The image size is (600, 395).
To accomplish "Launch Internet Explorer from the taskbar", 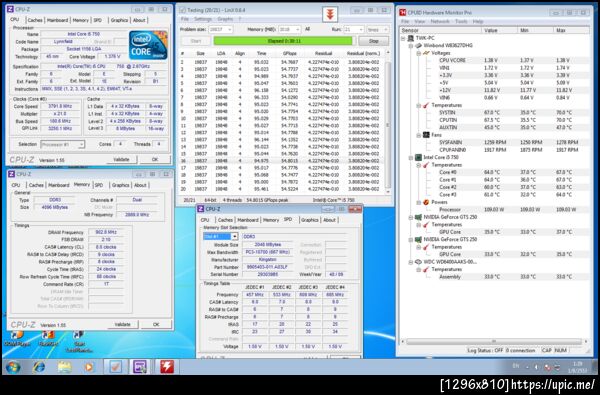I will pyautogui.click(x=39, y=367).
